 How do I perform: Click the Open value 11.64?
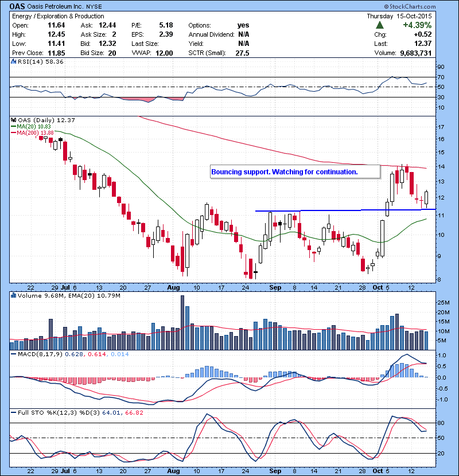click(56, 25)
